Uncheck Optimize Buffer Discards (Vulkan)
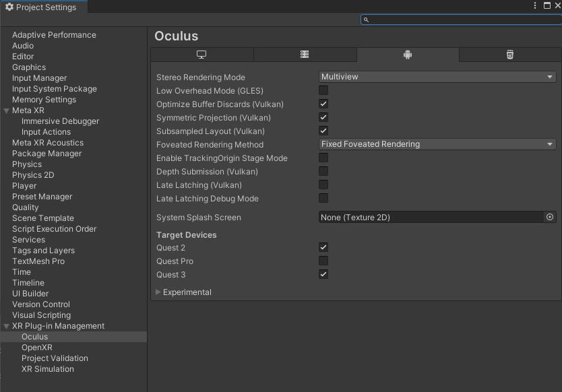 coord(323,104)
